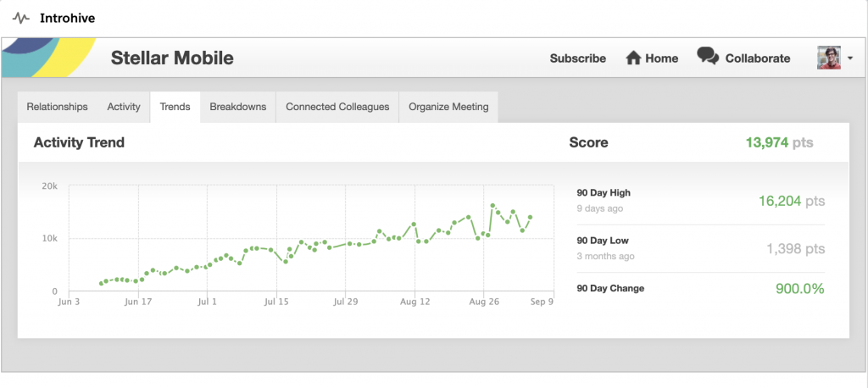Screen dimensions: 868x388
Task: Click the Home house icon
Action: [x=633, y=58]
